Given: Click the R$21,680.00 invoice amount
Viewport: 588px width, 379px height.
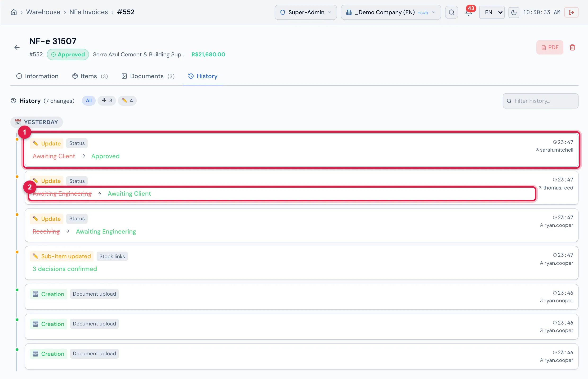Looking at the screenshot, I should point(208,54).
